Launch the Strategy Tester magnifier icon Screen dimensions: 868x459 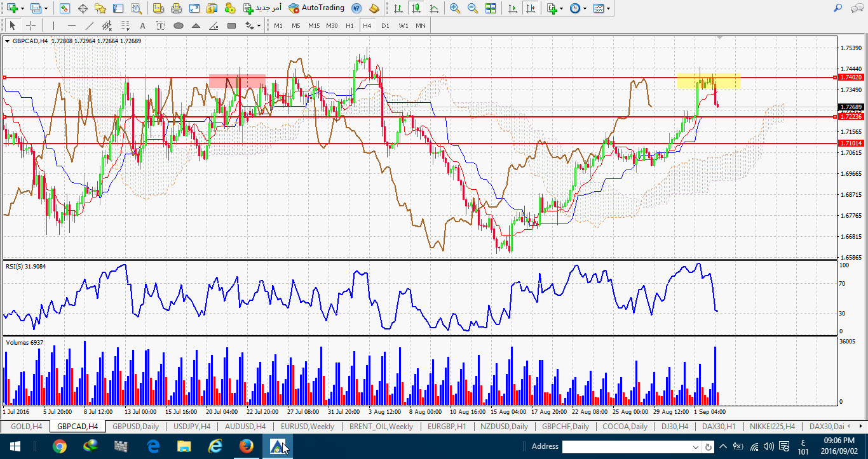136,8
